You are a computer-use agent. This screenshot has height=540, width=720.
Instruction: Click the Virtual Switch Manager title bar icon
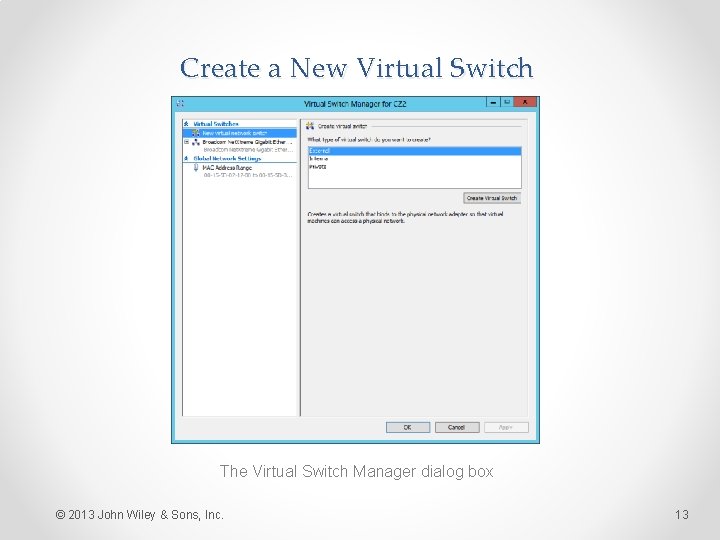180,104
